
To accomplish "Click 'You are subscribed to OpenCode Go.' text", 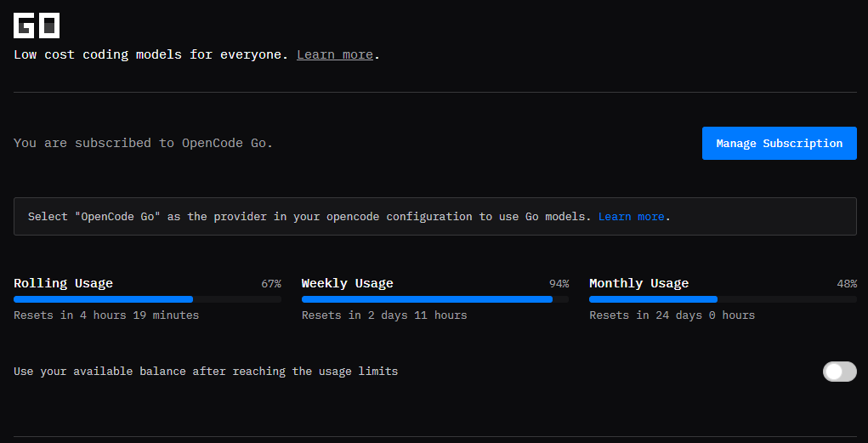I will point(144,143).
